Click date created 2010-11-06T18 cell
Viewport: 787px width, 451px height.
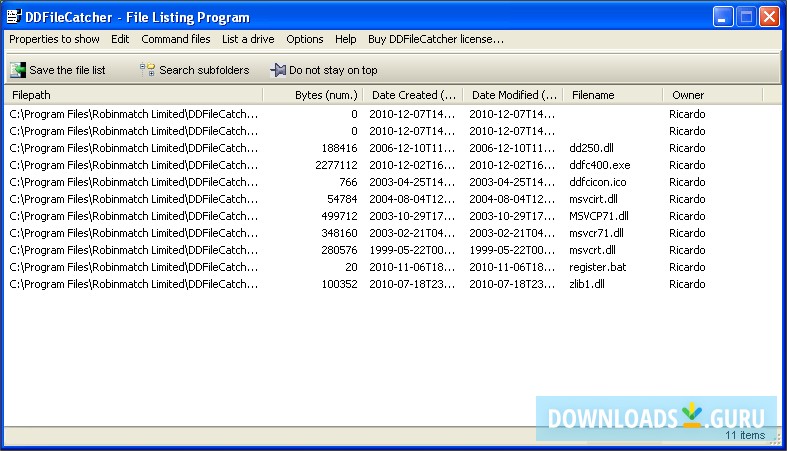[412, 267]
